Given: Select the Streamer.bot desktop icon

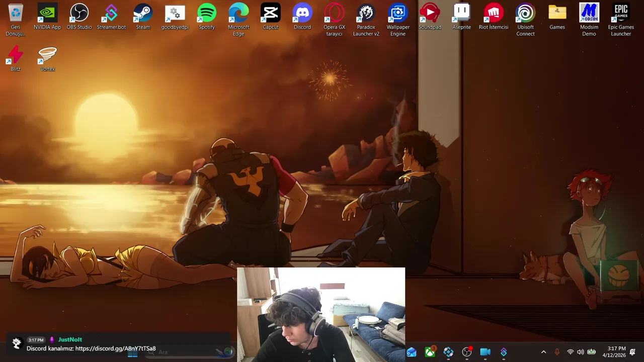Looking at the screenshot, I should coord(111,17).
